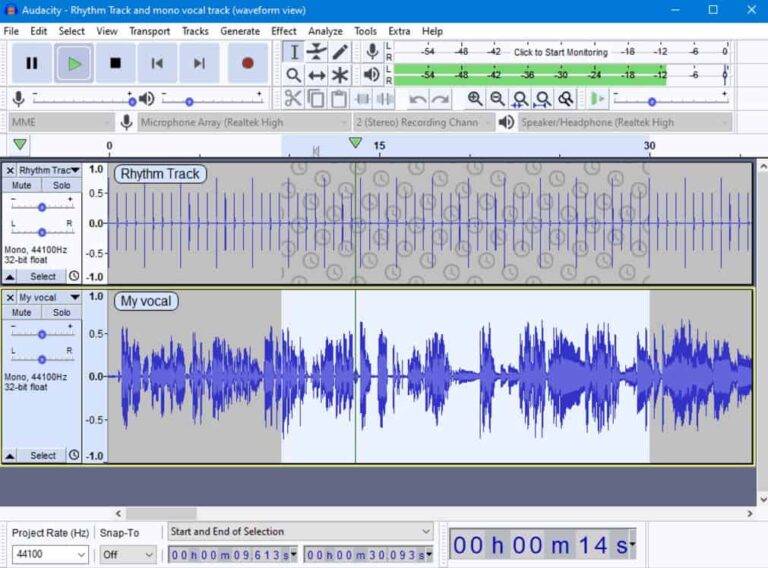Solo the My vocal track
This screenshot has height=568, width=768.
click(x=61, y=312)
